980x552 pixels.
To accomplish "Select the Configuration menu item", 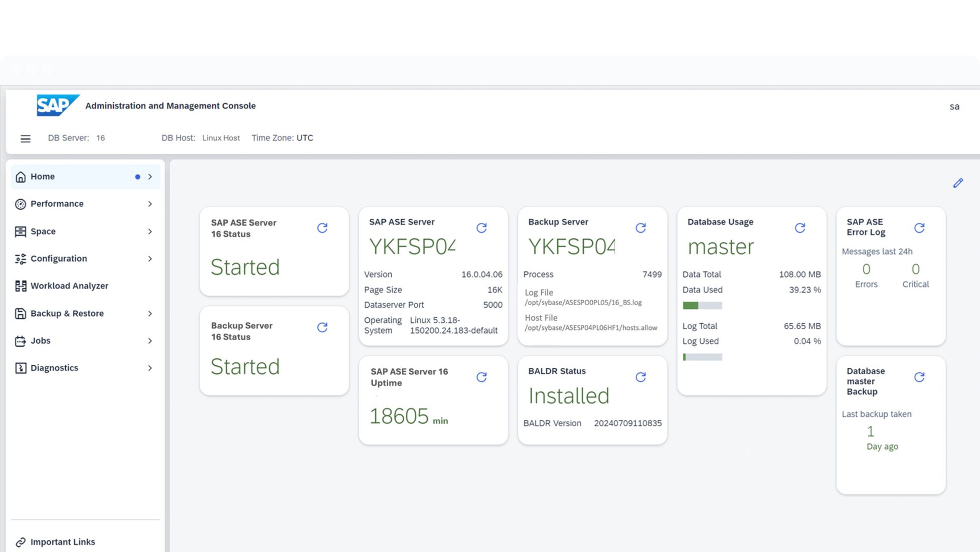I will coord(59,259).
